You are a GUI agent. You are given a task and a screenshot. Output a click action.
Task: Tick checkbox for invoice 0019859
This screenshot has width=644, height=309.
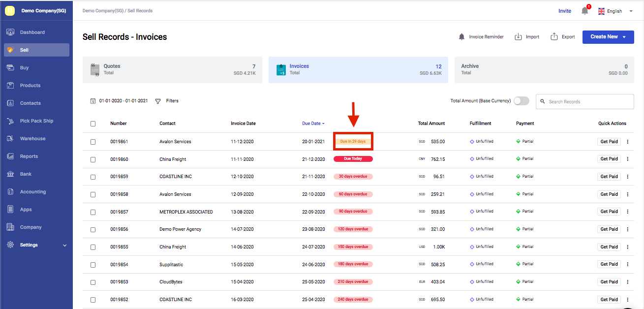(x=93, y=177)
